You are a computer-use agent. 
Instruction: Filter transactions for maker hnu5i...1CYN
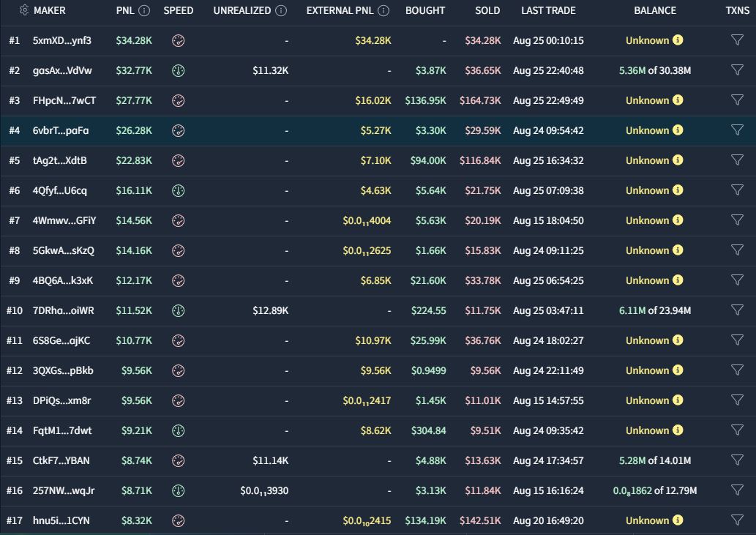tap(737, 520)
